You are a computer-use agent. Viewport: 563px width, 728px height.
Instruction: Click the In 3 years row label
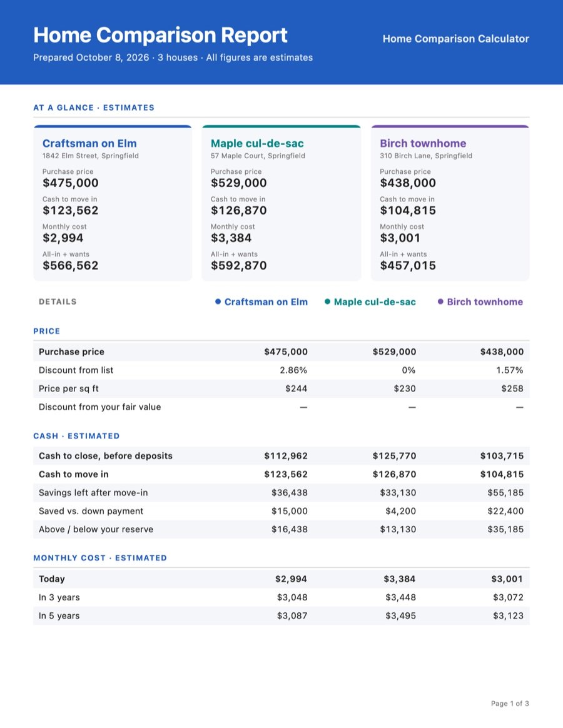click(59, 597)
